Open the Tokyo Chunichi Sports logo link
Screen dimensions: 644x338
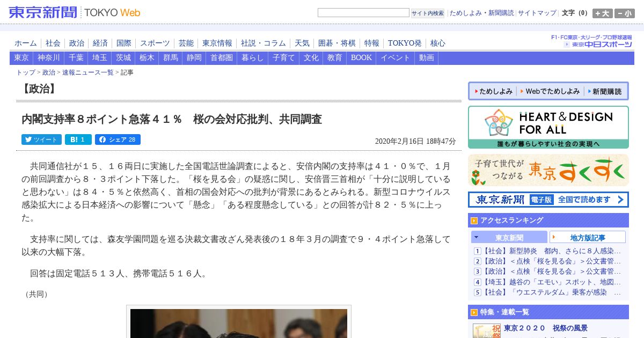coord(598,44)
